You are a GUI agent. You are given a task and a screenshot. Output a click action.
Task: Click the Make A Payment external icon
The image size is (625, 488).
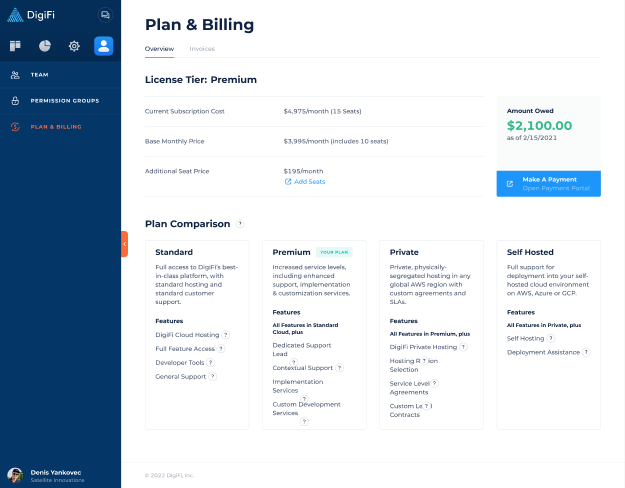(509, 184)
